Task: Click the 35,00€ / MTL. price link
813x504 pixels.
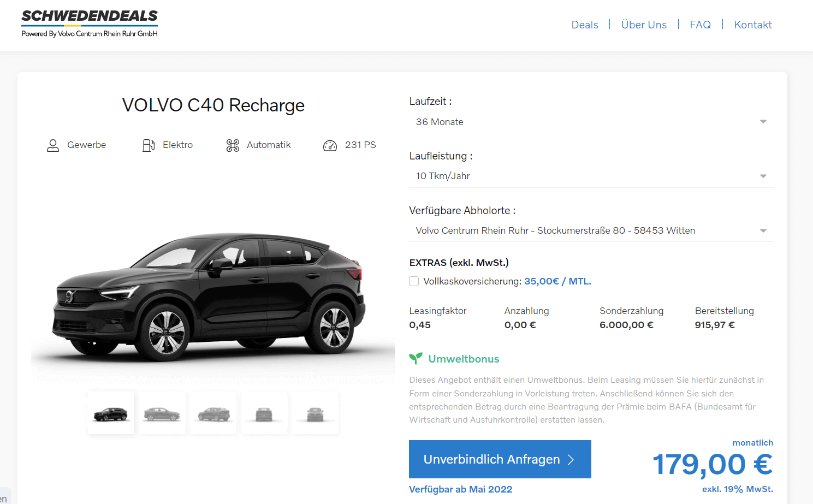Action: coord(557,281)
